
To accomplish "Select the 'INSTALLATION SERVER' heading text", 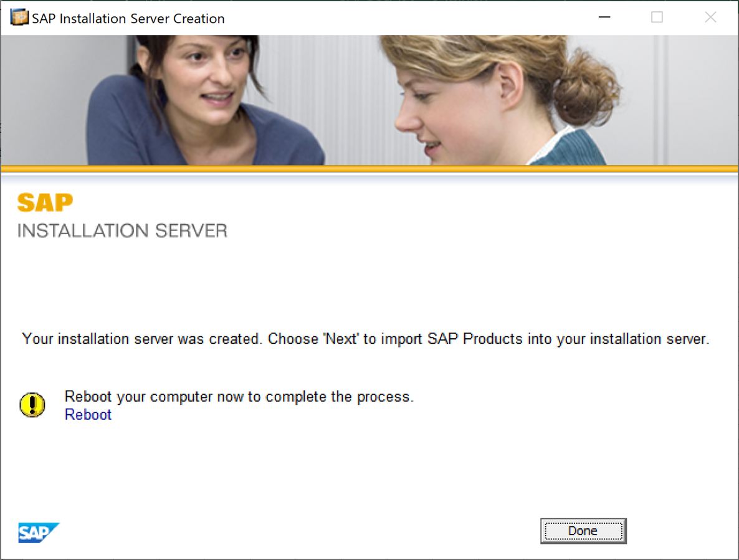I will point(122,230).
